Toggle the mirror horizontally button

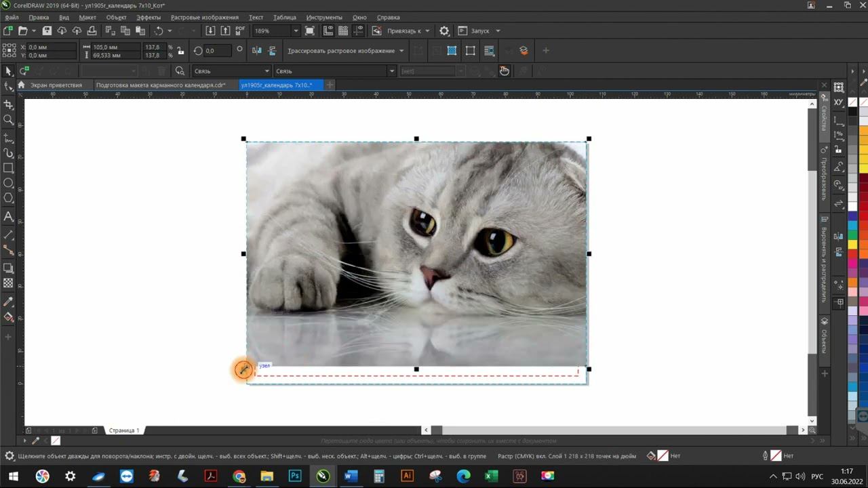257,51
